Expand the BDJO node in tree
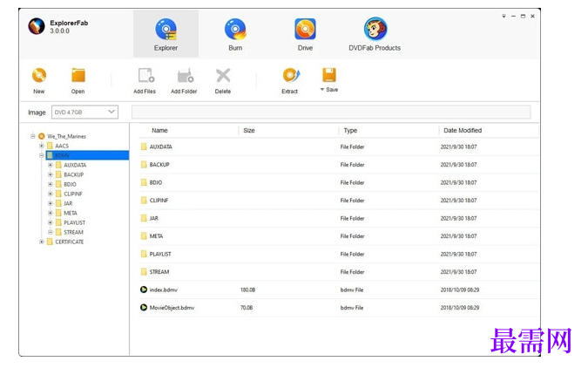This screenshot has height=368, width=588. [51, 184]
